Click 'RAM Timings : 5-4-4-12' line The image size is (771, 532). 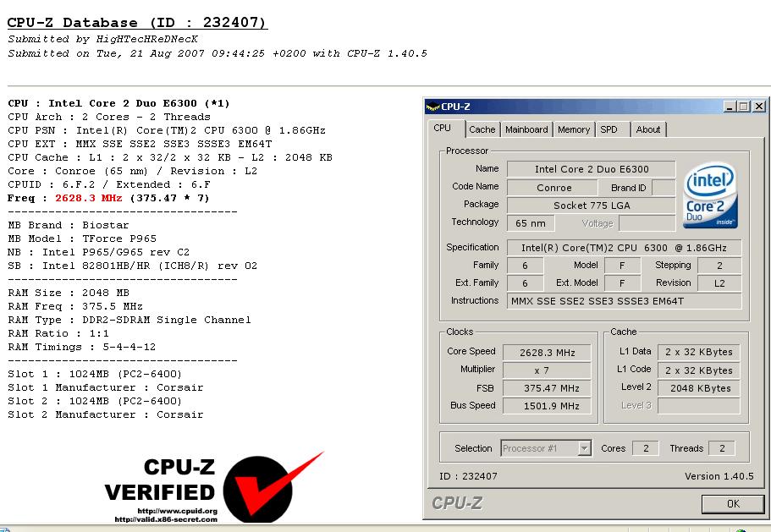pyautogui.click(x=81, y=347)
